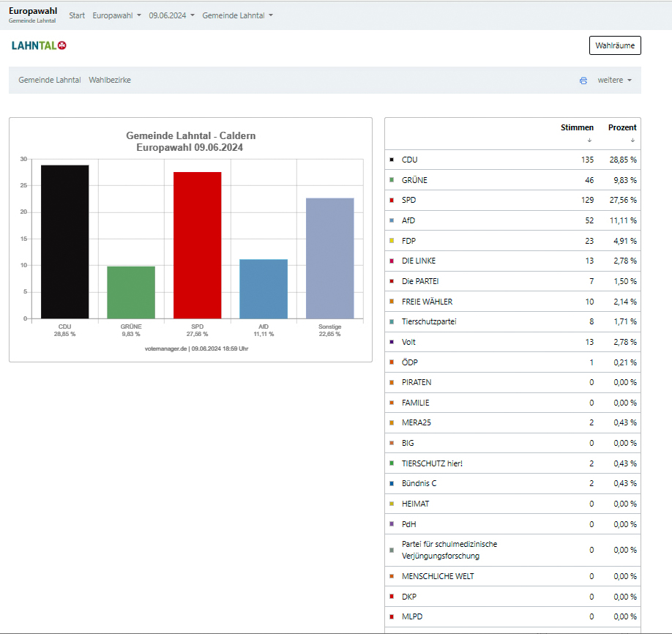Screen dimensions: 672x634
Task: Select the Gemeinde Lahntal tab
Action: [50, 80]
